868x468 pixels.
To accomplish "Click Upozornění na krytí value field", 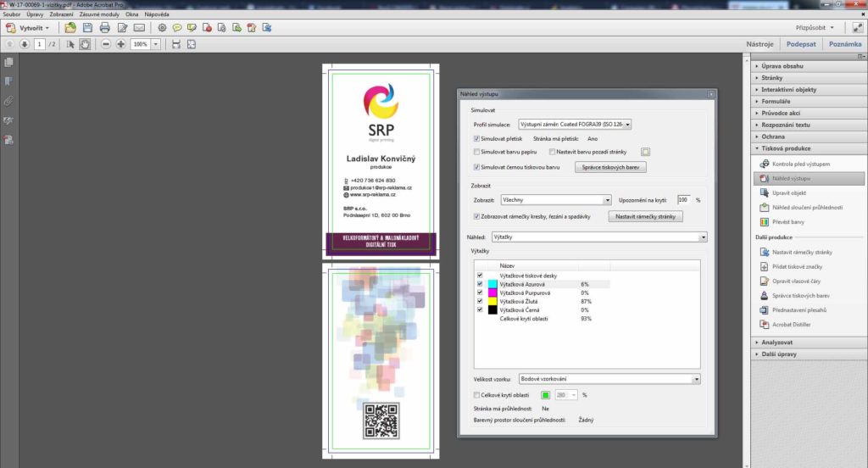I will pos(684,200).
